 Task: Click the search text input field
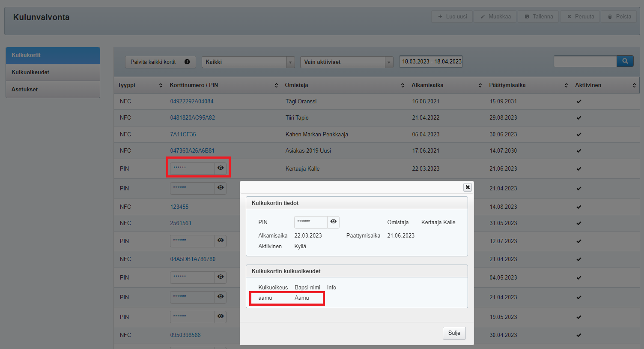click(585, 62)
